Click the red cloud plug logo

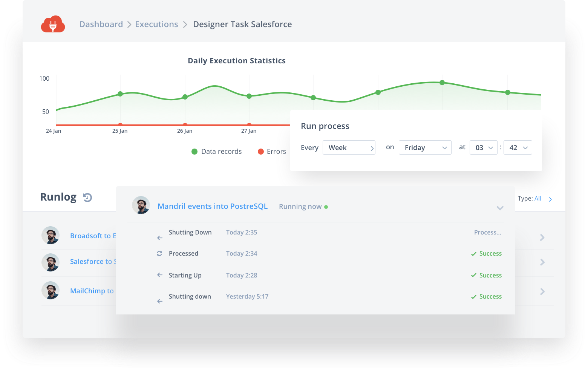point(53,24)
